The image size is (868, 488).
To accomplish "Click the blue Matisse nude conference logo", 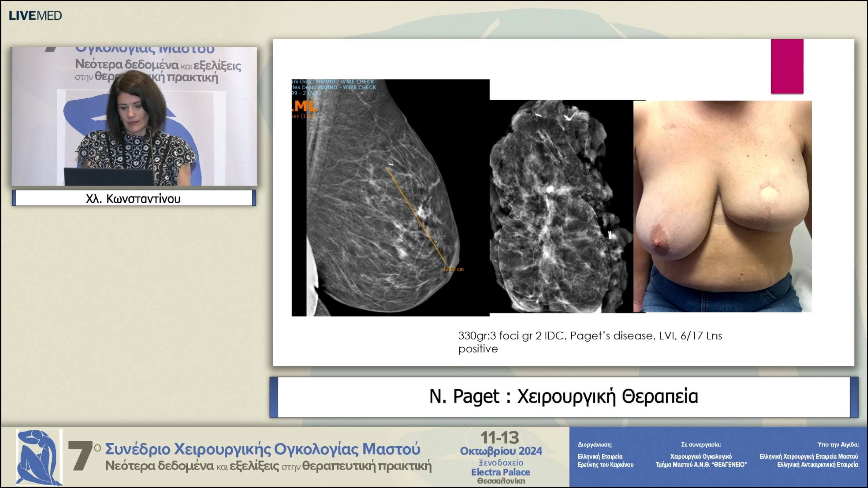I will pos(39,457).
